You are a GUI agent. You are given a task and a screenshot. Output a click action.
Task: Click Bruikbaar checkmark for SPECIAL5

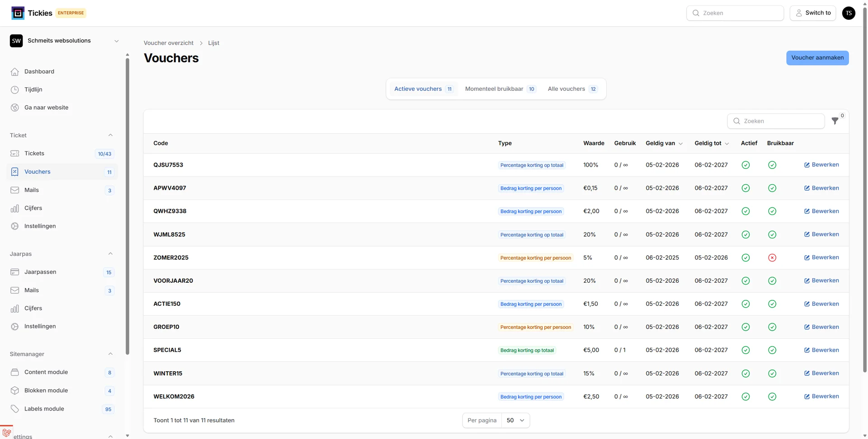click(772, 350)
